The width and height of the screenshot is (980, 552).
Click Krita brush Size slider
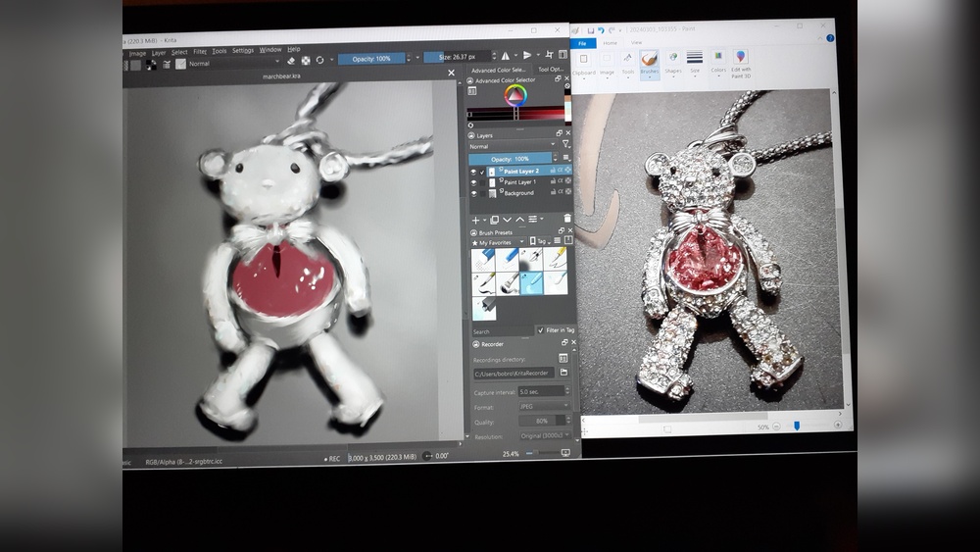pyautogui.click(x=458, y=57)
